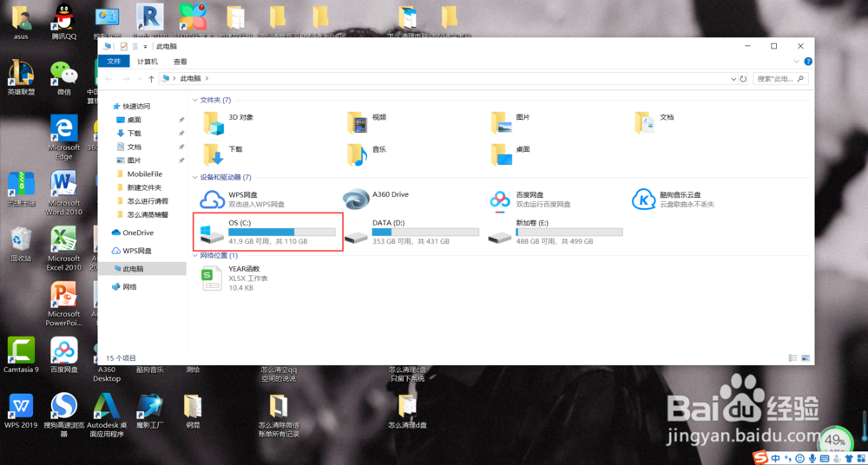The width and height of the screenshot is (868, 465).
Task: Click 新加卷 (E:) capacity usage bar
Action: (x=569, y=232)
